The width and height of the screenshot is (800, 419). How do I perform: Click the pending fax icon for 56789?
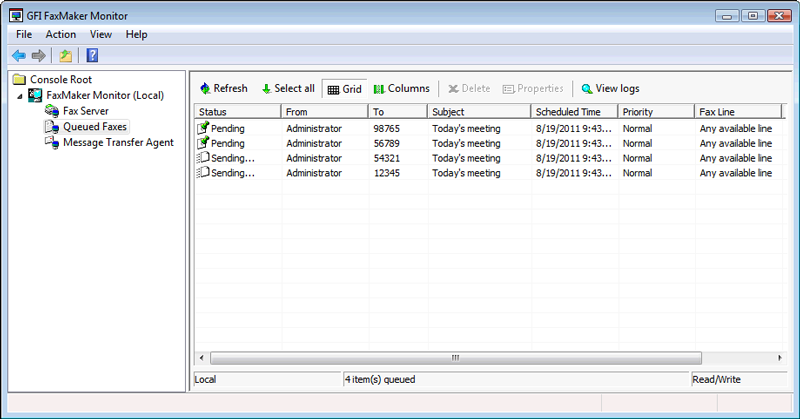203,143
